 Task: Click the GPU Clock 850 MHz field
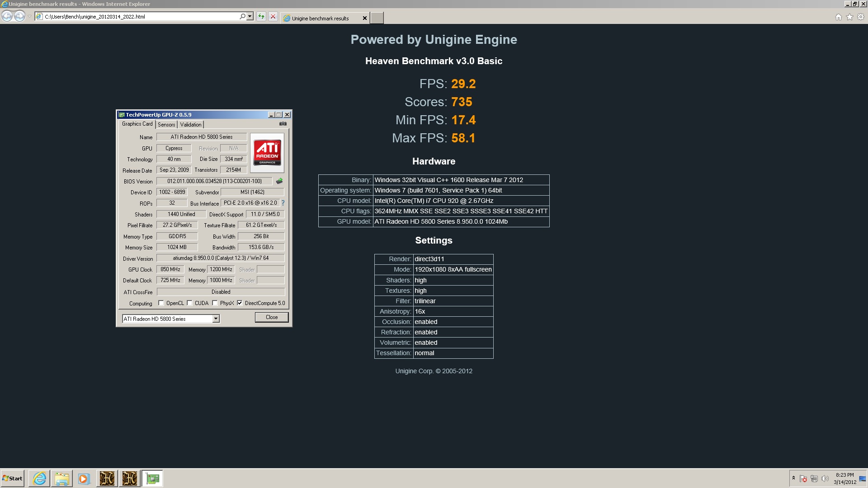[x=170, y=269]
